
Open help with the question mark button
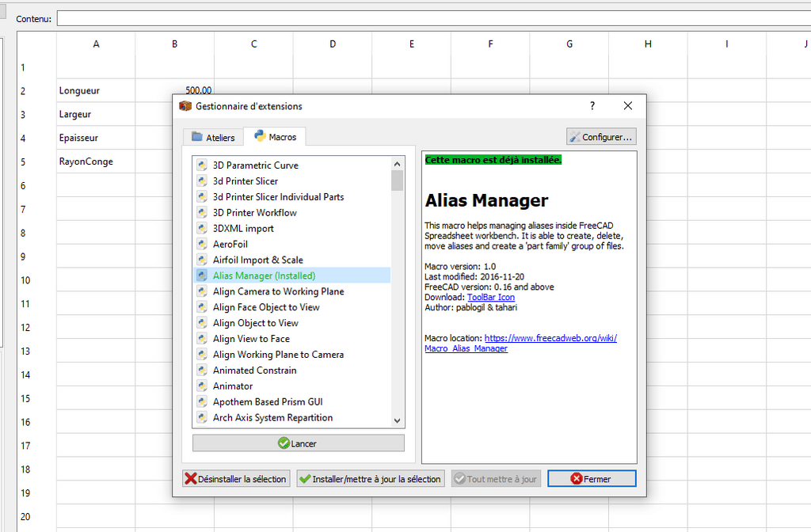592,105
